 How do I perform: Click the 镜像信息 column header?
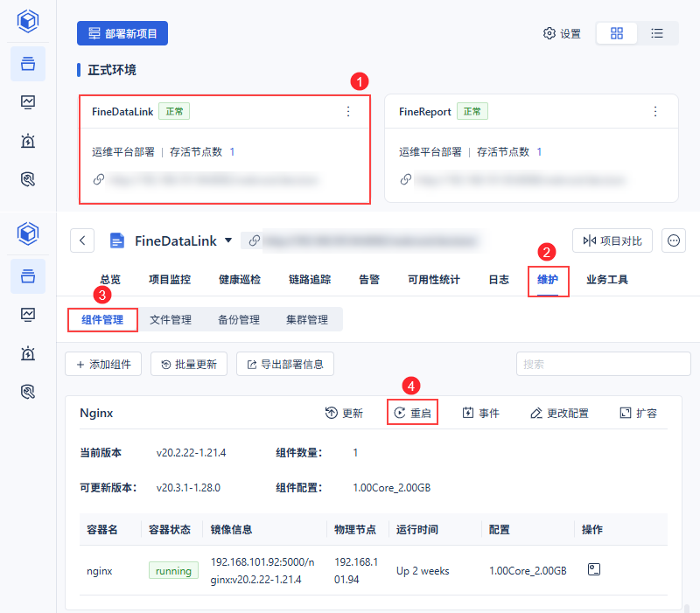[231, 530]
